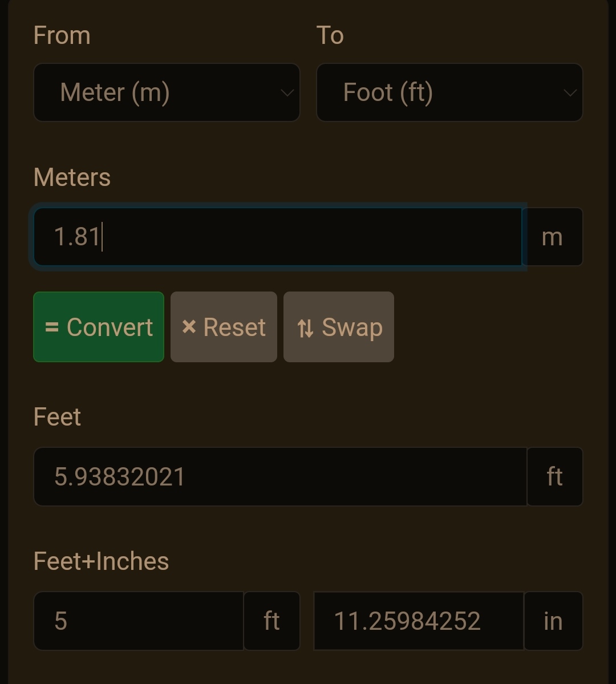This screenshot has height=684, width=616.
Task: Select the Feet result field showing 5.93832021
Action: coord(279,477)
